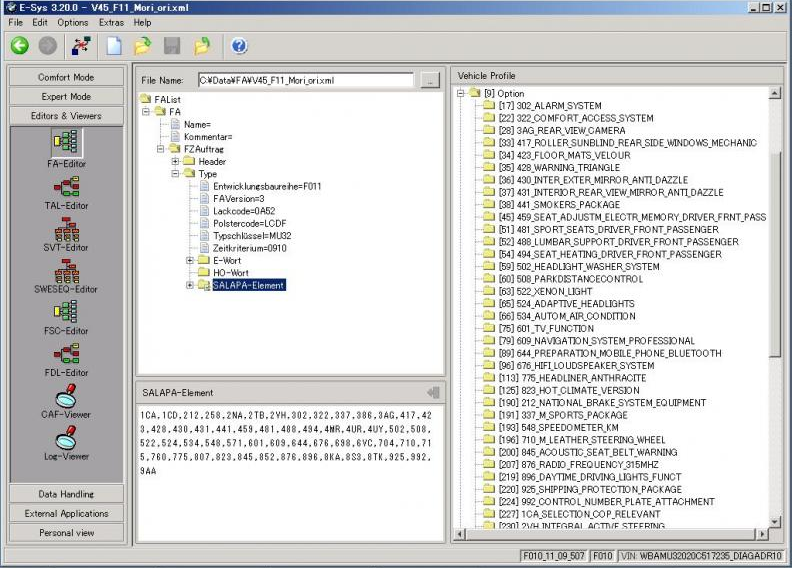Click the HO-Wort folder icon
The image size is (793, 568).
[204, 273]
